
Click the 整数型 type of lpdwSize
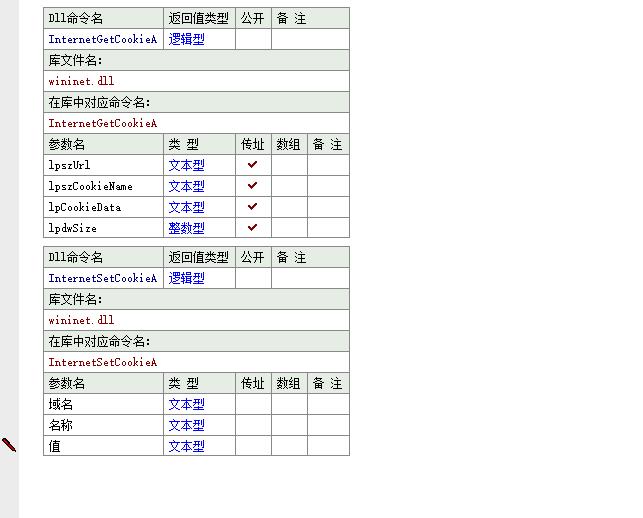(186, 228)
